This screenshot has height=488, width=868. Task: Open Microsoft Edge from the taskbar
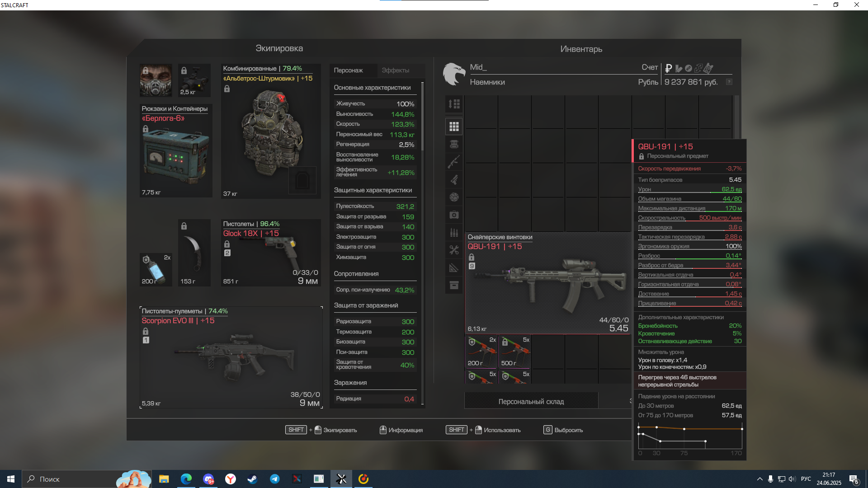tap(186, 479)
